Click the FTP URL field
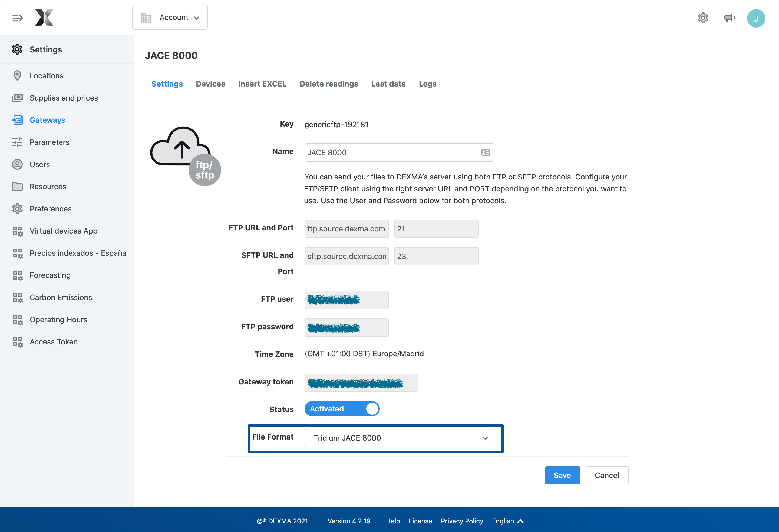 [x=346, y=229]
